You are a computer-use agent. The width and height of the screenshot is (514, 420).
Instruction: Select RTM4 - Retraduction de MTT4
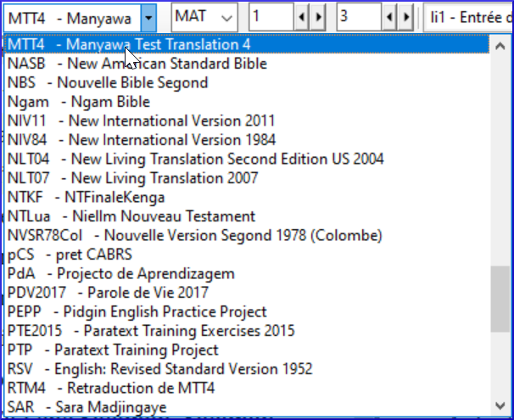(x=247, y=388)
